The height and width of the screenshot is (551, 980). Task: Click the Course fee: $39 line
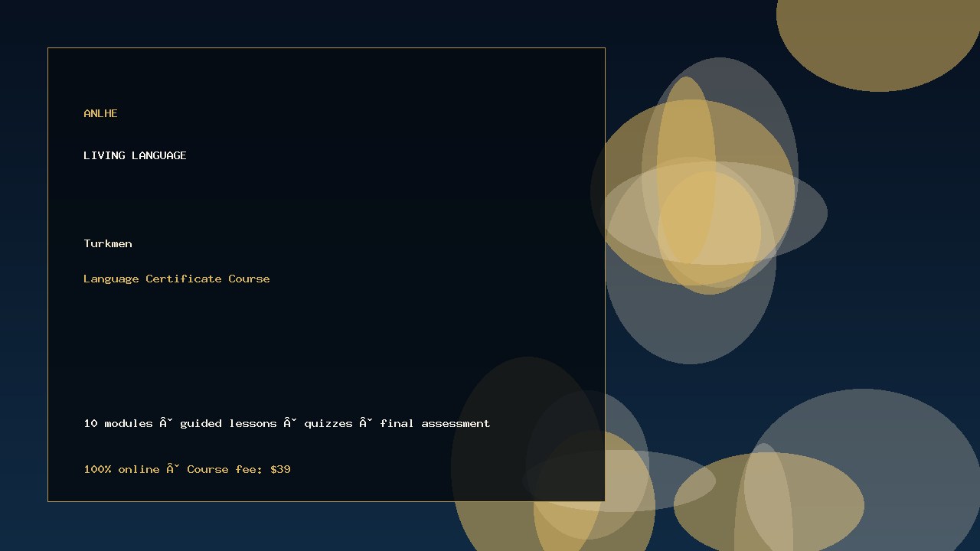[188, 469]
